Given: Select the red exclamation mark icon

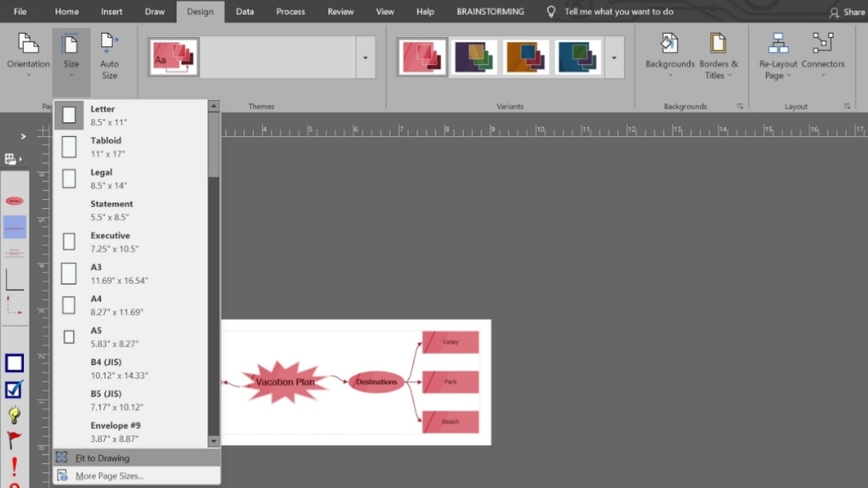Looking at the screenshot, I should click(x=14, y=466).
